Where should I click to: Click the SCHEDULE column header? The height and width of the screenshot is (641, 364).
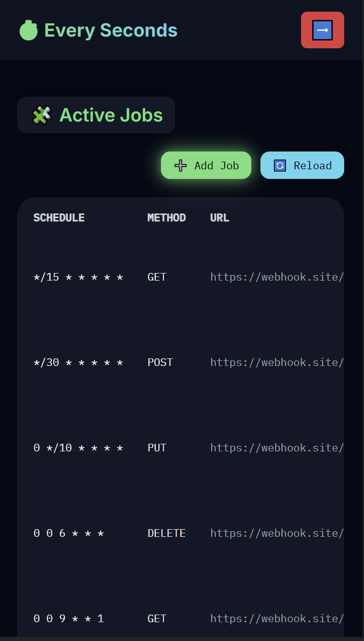click(x=59, y=218)
